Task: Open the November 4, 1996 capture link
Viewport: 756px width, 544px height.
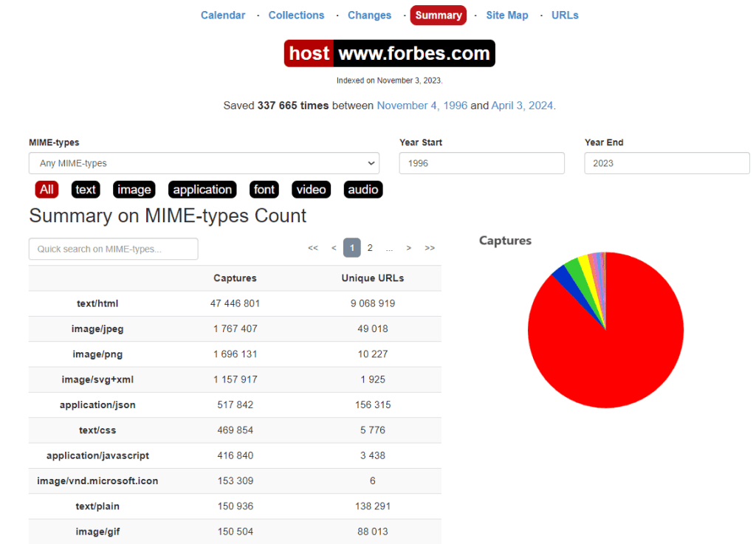Action: (422, 106)
